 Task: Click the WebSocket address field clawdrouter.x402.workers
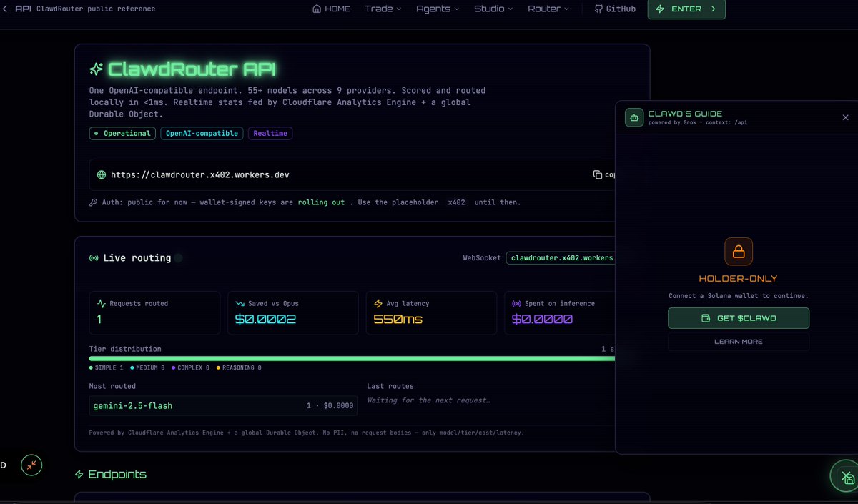pos(561,258)
